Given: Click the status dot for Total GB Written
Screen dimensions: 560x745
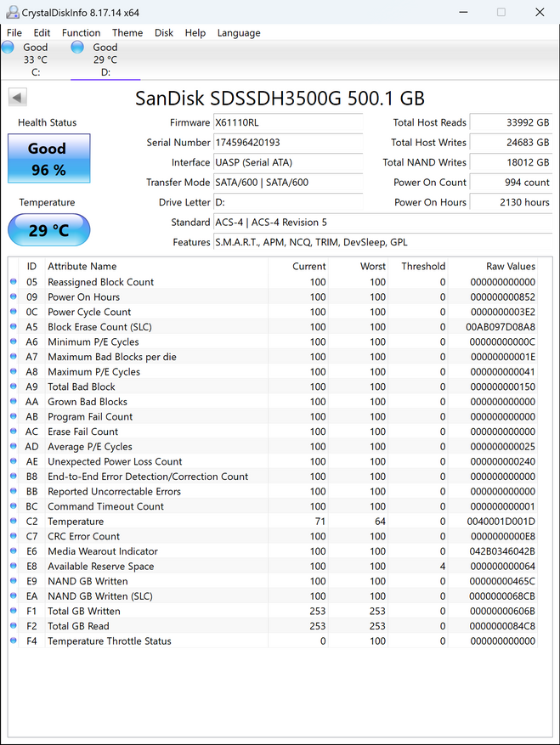Looking at the screenshot, I should coord(14,611).
